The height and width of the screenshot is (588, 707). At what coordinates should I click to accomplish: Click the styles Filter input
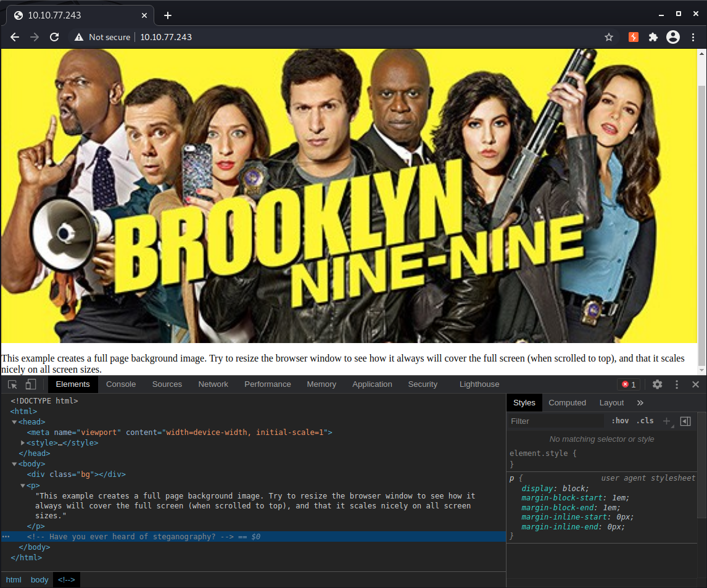557,421
